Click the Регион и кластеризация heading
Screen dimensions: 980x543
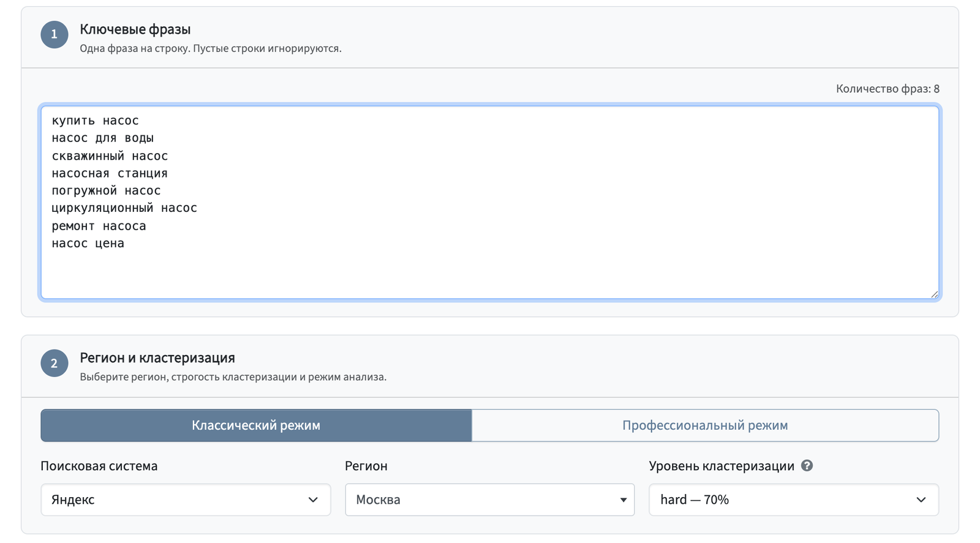(x=157, y=358)
